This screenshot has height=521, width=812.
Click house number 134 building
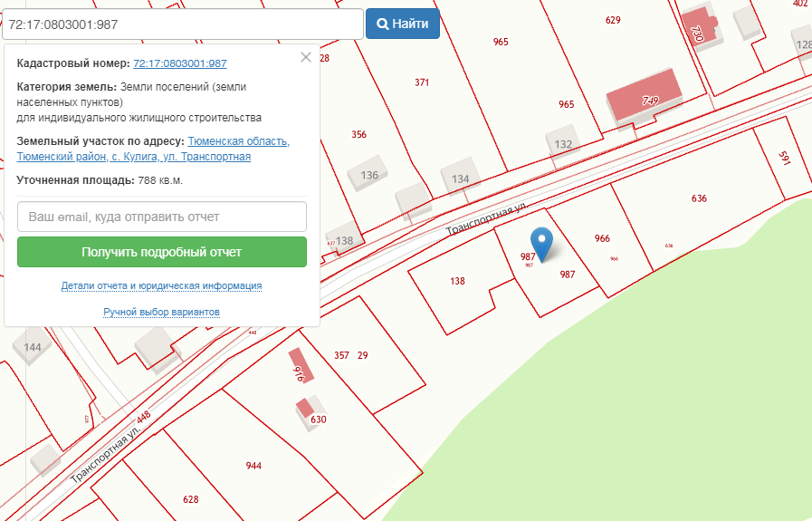coord(460,178)
